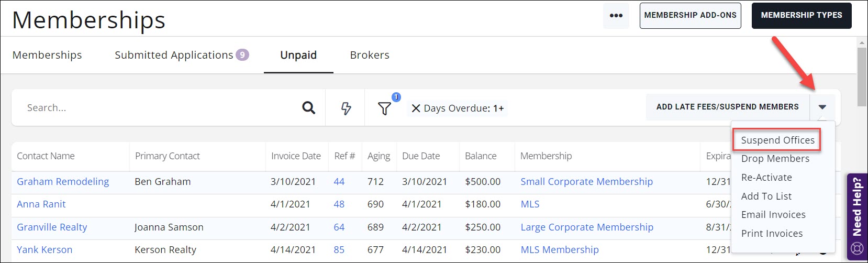Click Print Invoices menu entry

pos(772,234)
